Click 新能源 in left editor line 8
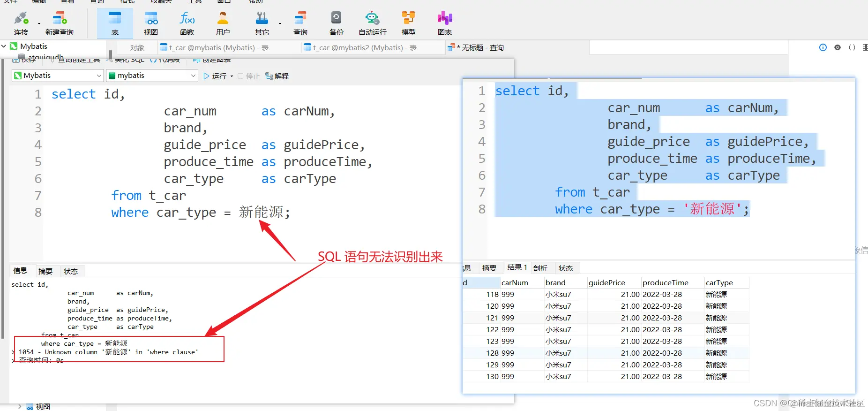This screenshot has width=868, height=411. point(261,212)
